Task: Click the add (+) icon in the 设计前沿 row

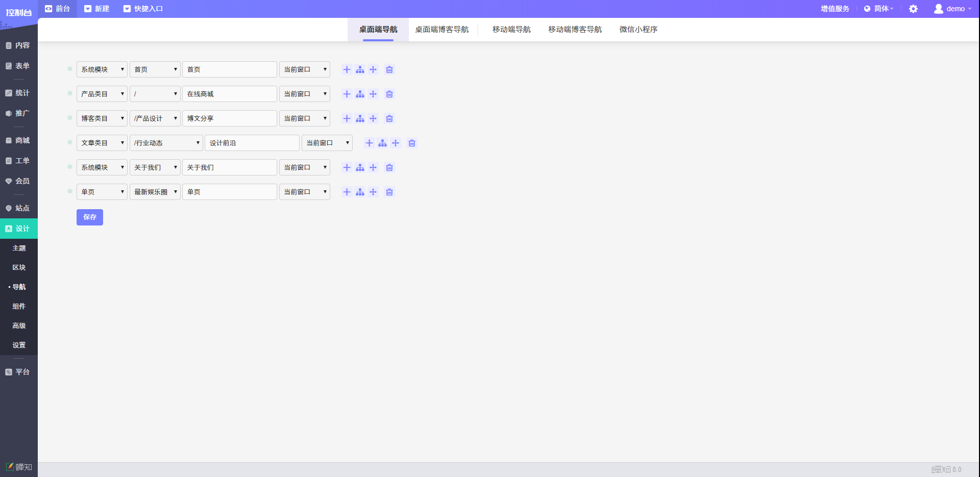Action: (x=369, y=143)
